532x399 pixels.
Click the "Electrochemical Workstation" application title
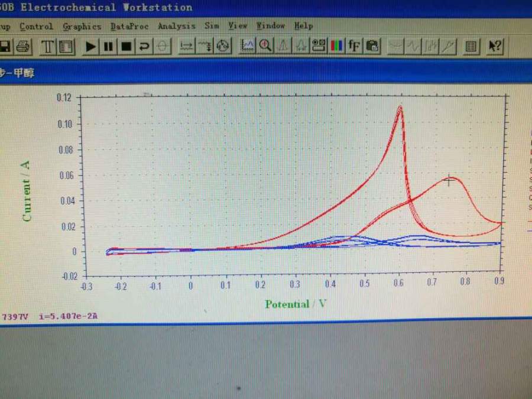tap(106, 8)
